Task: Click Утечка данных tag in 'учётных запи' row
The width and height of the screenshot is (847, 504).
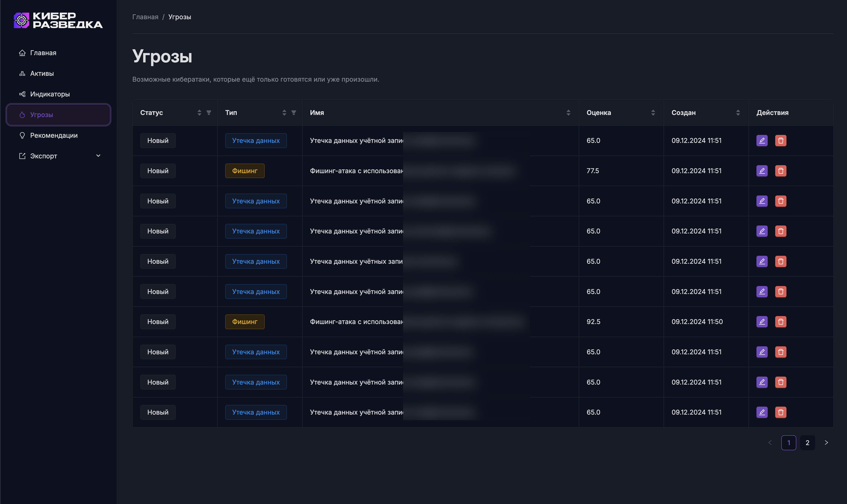Action: click(x=256, y=262)
